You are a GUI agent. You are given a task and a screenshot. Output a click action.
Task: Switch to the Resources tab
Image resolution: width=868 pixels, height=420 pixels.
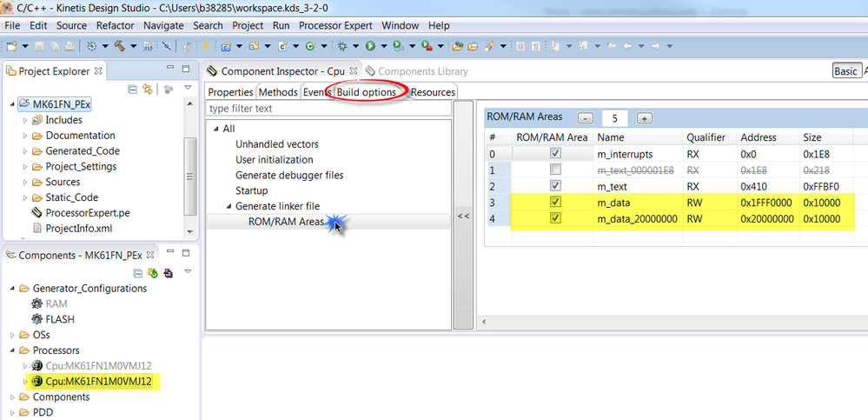coord(433,92)
